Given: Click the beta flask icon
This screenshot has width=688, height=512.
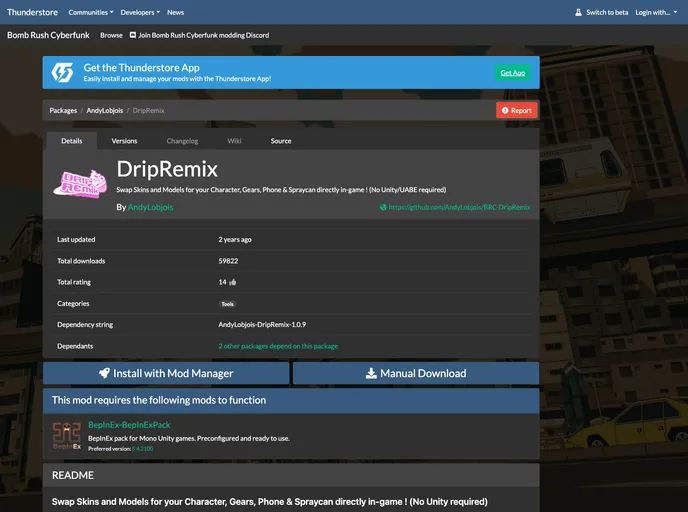Looking at the screenshot, I should point(578,12).
